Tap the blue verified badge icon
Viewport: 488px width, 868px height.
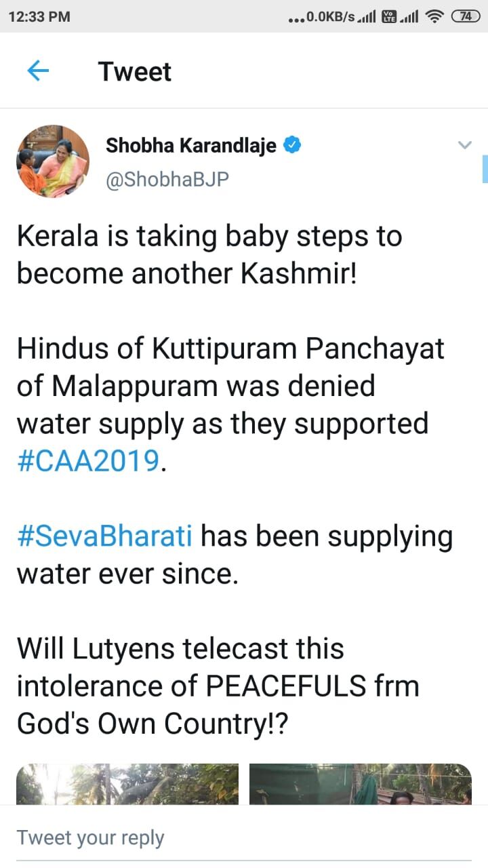[x=293, y=145]
